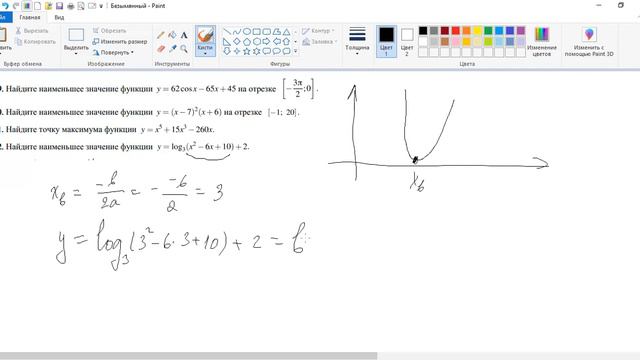Choose the rounded callout shape
Viewport: 640px width, 360px height.
tap(267, 51)
